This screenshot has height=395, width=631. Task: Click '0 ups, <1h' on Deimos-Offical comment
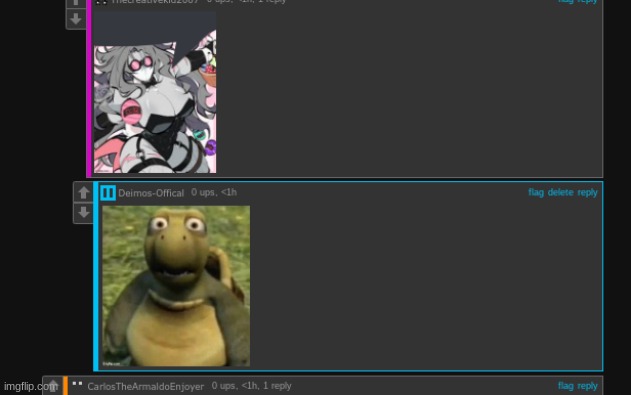click(214, 192)
